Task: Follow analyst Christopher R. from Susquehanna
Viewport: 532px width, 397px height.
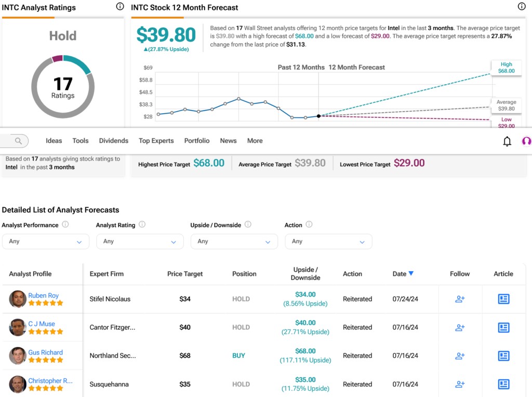Action: coord(460,384)
